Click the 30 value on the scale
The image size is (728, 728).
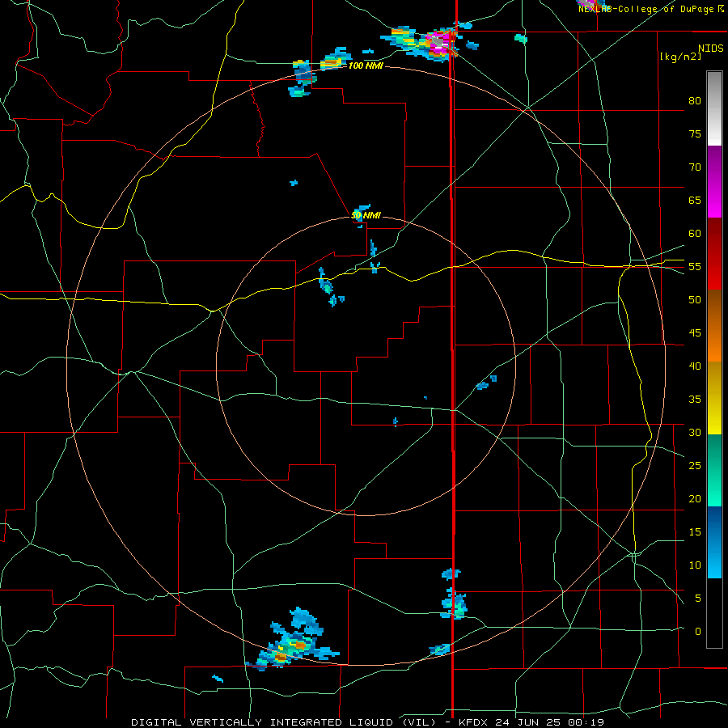(x=695, y=432)
